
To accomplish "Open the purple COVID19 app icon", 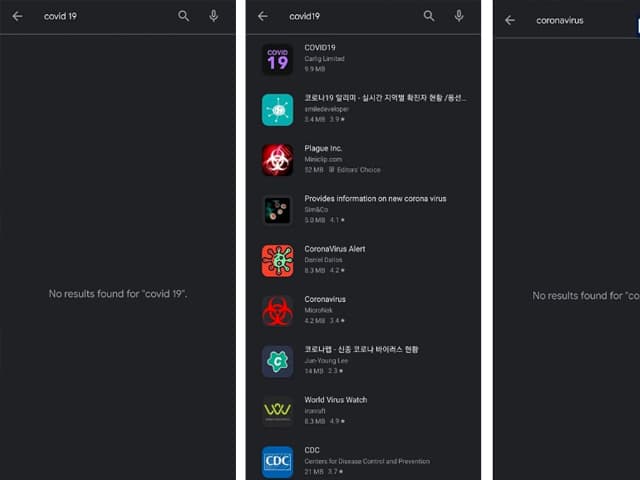I will click(277, 59).
